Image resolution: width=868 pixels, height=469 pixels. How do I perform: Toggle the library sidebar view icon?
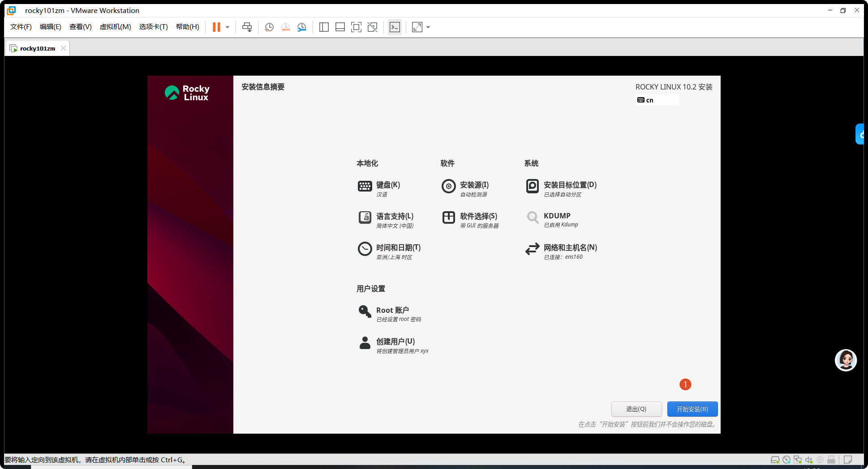click(x=324, y=27)
